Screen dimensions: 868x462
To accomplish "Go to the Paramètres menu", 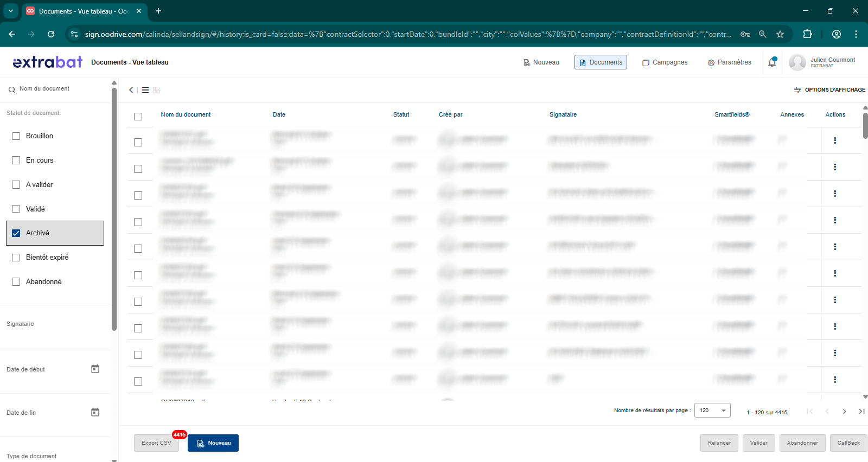I will pyautogui.click(x=729, y=62).
